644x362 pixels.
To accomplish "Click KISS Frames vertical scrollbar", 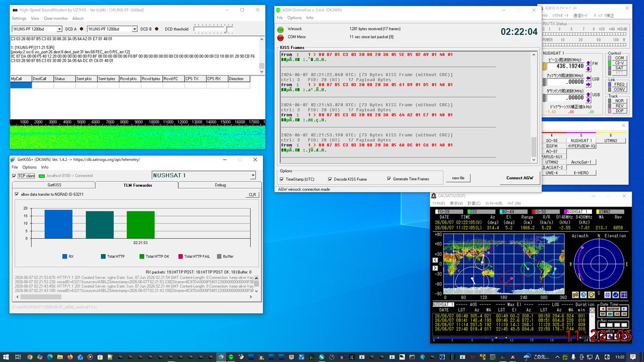I will coord(533,107).
